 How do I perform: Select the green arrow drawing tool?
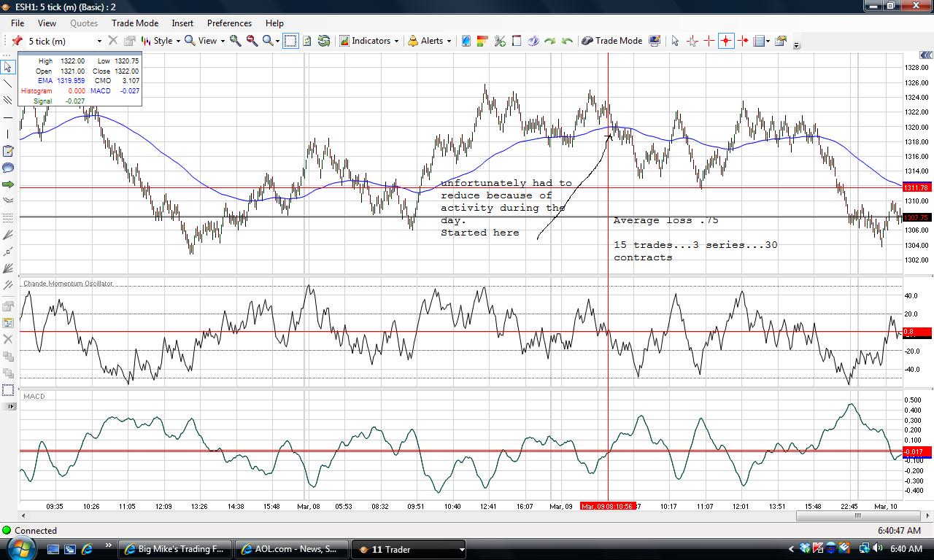(x=8, y=184)
